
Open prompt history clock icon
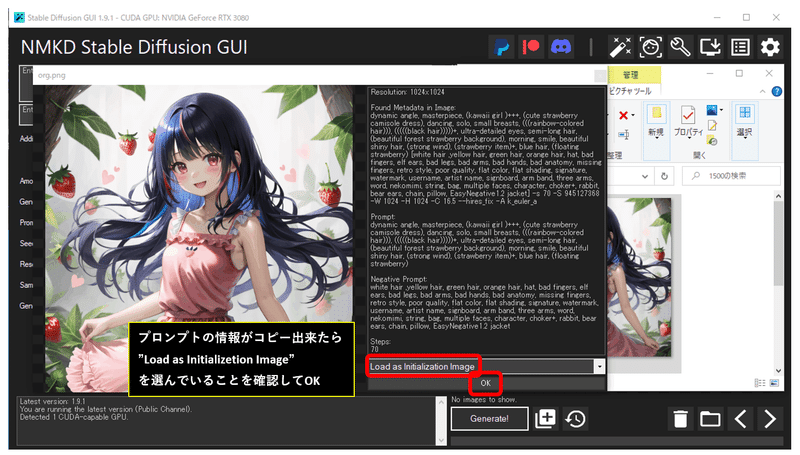coord(576,419)
